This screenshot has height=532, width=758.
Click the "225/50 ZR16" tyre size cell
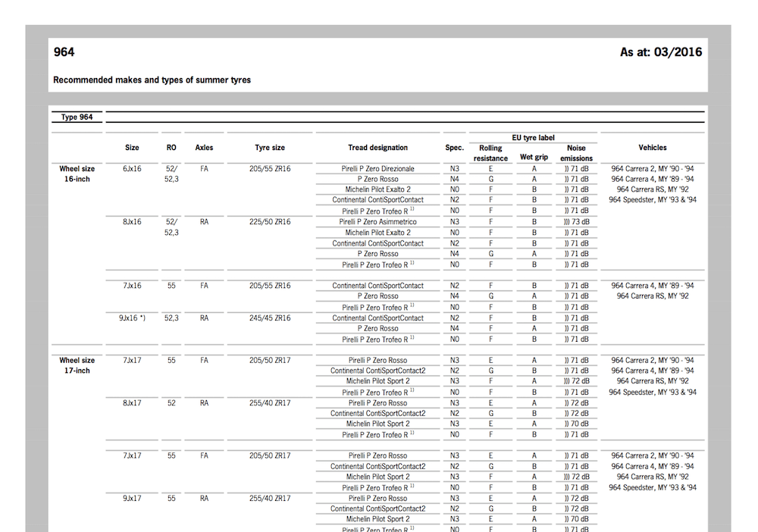coord(270,222)
